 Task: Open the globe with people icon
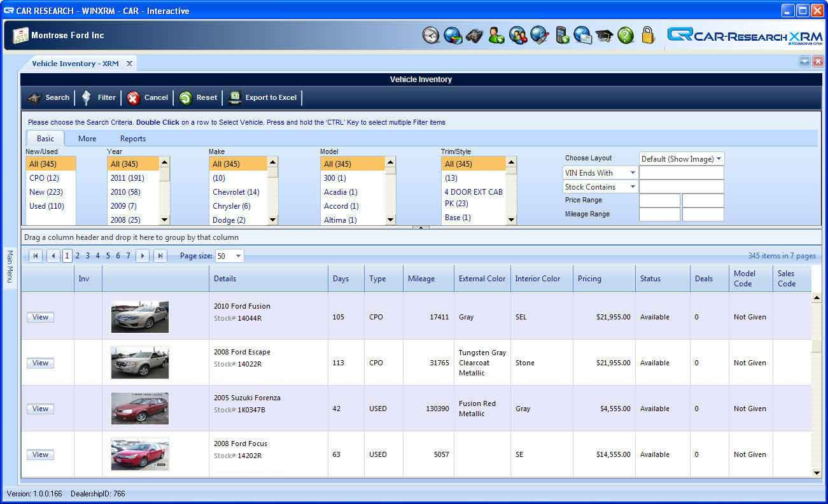point(518,35)
